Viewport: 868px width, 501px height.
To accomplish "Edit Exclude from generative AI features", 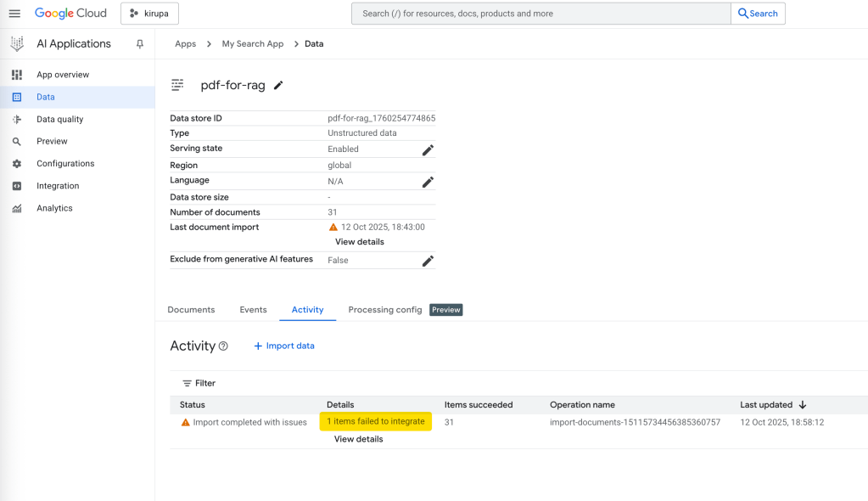I will (x=428, y=261).
